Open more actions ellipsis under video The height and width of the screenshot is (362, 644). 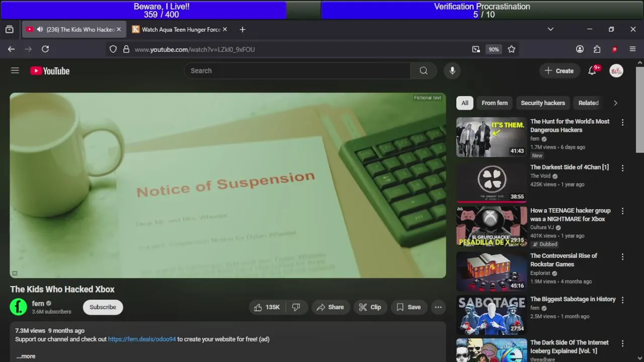[438, 307]
